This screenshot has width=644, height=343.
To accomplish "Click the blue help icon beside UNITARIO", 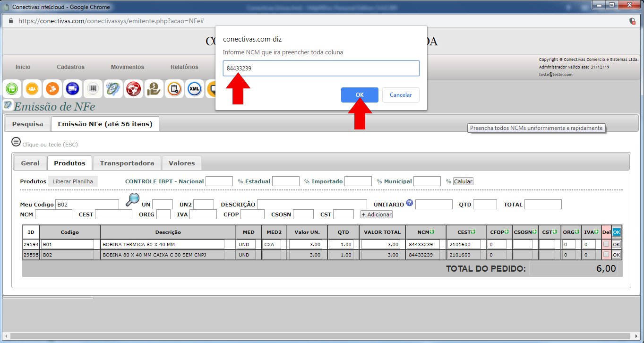I will [409, 203].
